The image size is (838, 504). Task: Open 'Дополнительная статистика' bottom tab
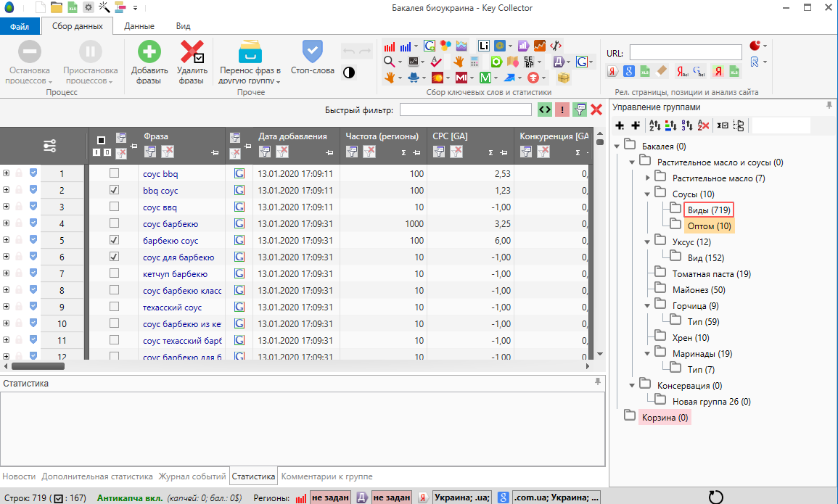[x=97, y=476]
